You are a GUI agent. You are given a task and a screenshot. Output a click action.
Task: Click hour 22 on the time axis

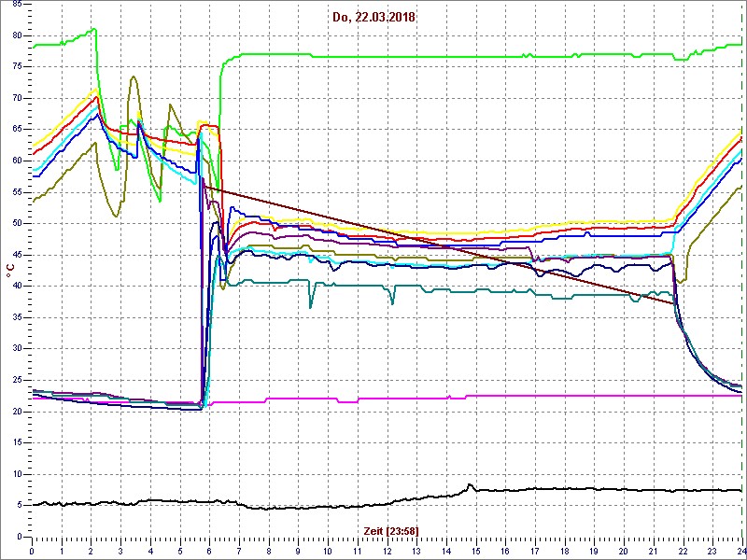click(683, 550)
